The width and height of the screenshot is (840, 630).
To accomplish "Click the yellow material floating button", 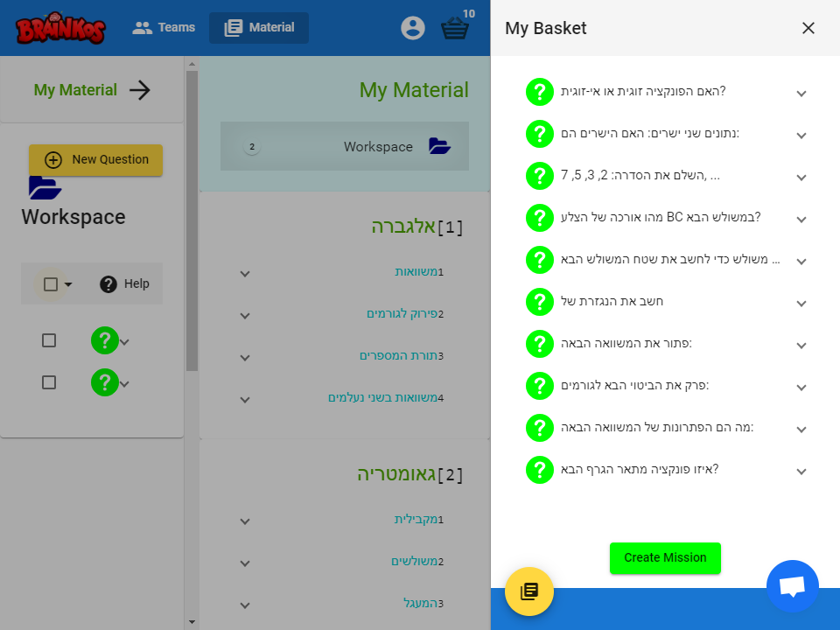I will tap(529, 591).
